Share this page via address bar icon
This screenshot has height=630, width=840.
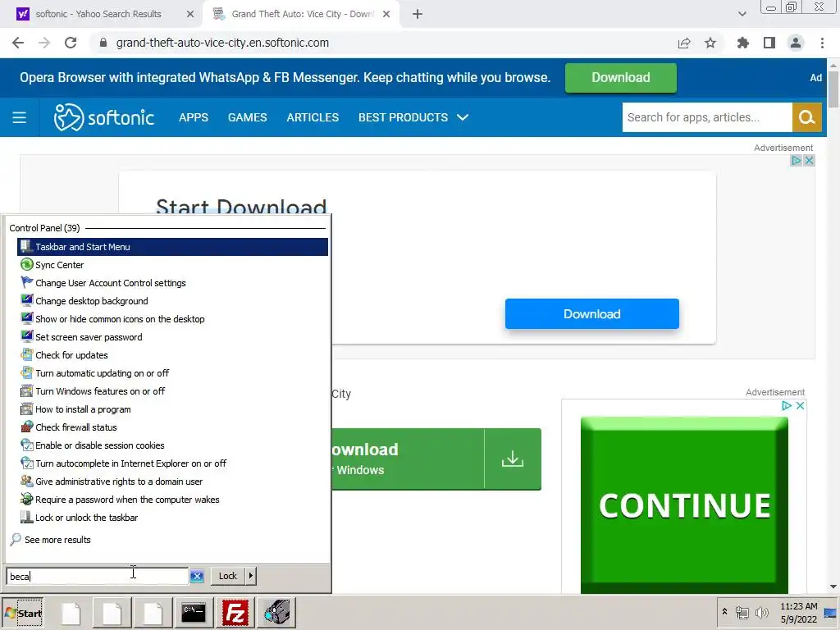tap(684, 43)
